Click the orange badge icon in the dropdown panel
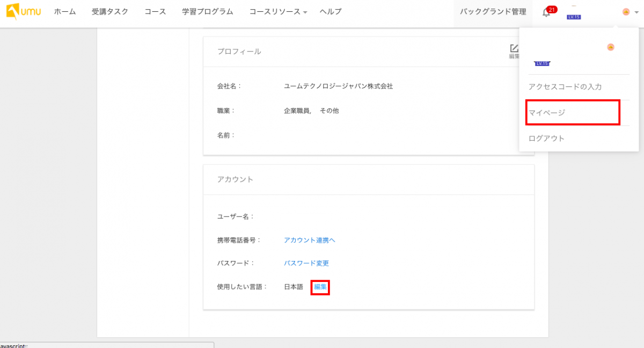 611,47
